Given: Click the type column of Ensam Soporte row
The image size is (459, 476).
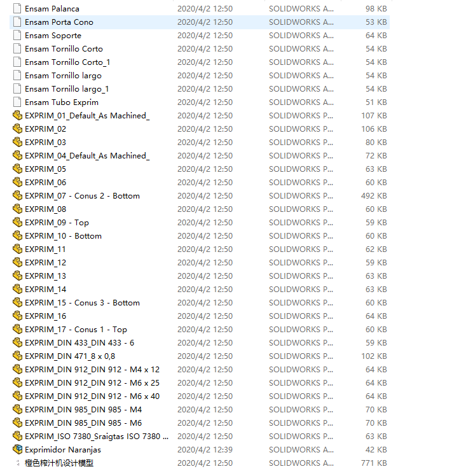Looking at the screenshot, I should click(x=301, y=36).
